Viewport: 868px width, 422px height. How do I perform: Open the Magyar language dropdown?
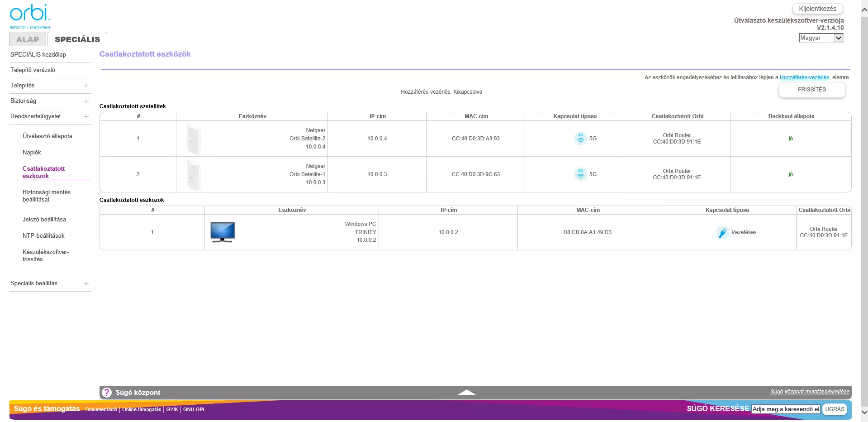821,38
